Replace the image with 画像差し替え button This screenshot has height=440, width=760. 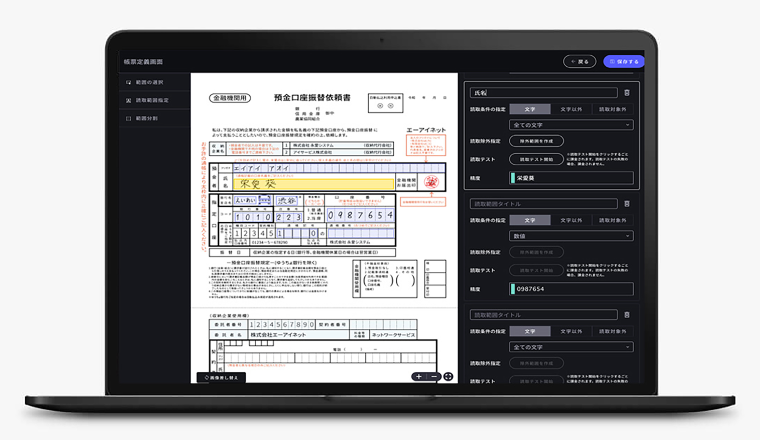coord(222,377)
